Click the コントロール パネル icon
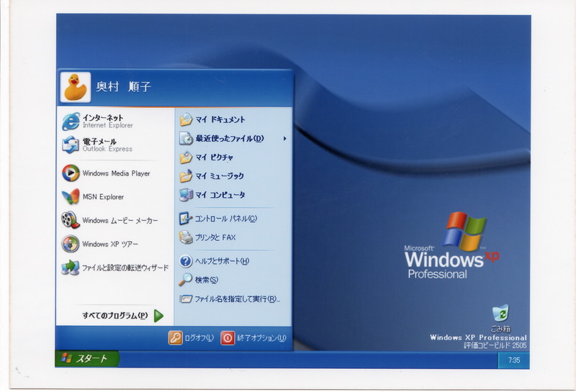576x392 pixels. pos(186,219)
